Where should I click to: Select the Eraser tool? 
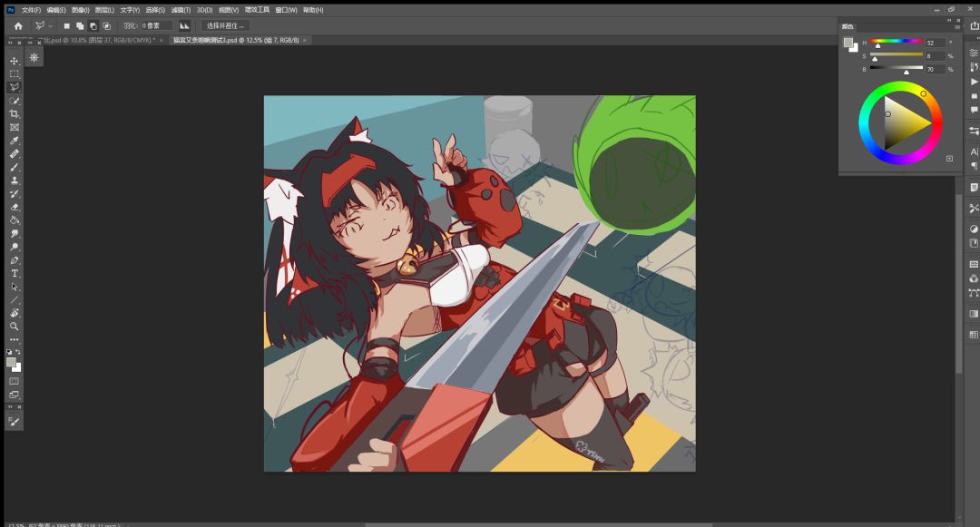(15, 207)
